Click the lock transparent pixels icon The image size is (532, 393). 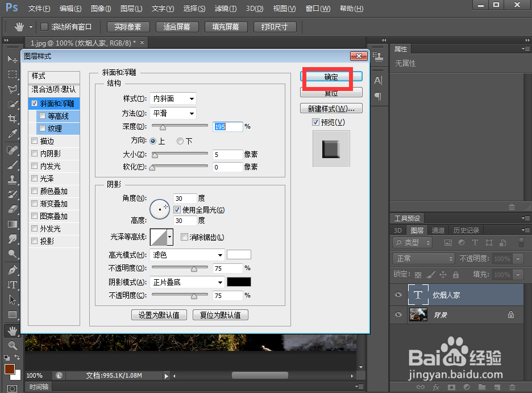point(418,275)
